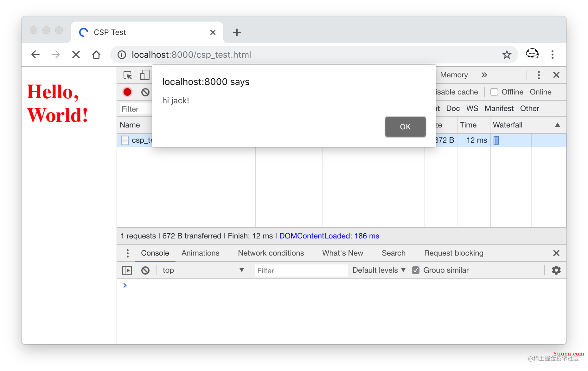Close the console drawer
The image size is (588, 371).
(x=556, y=253)
